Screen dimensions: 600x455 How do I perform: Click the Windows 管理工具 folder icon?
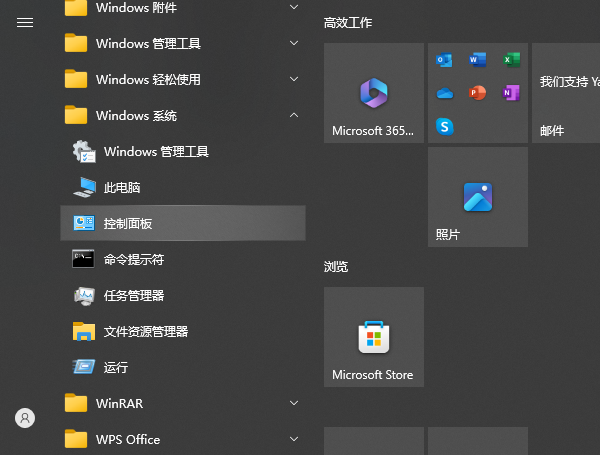76,43
